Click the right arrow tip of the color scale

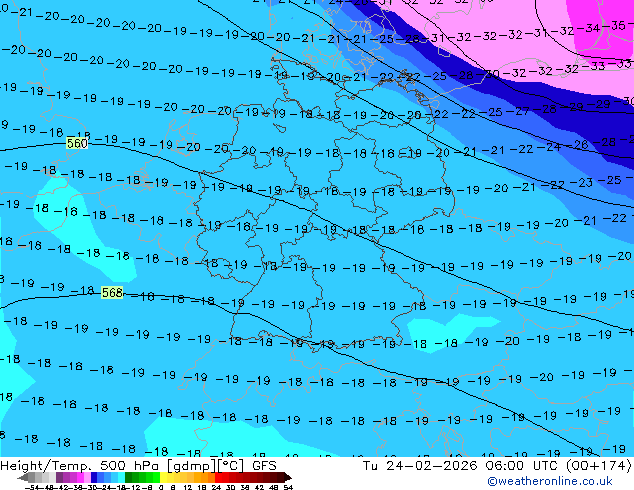[290, 478]
